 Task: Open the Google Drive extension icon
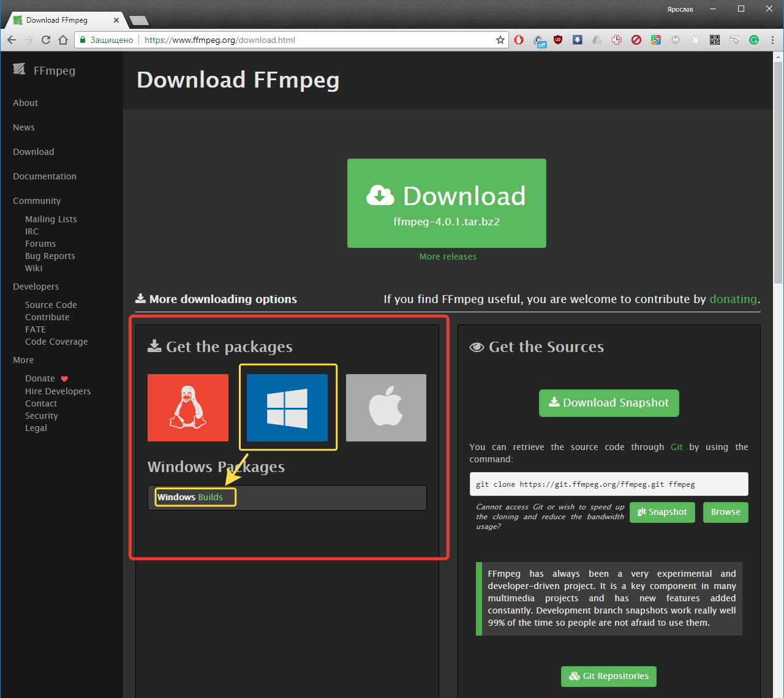click(597, 40)
